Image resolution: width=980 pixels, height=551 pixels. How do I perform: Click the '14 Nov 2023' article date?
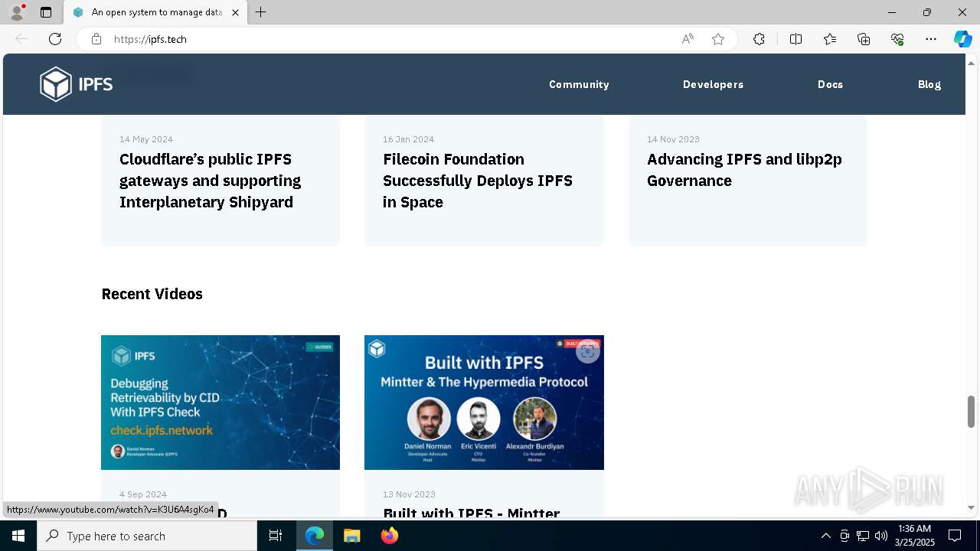click(673, 139)
